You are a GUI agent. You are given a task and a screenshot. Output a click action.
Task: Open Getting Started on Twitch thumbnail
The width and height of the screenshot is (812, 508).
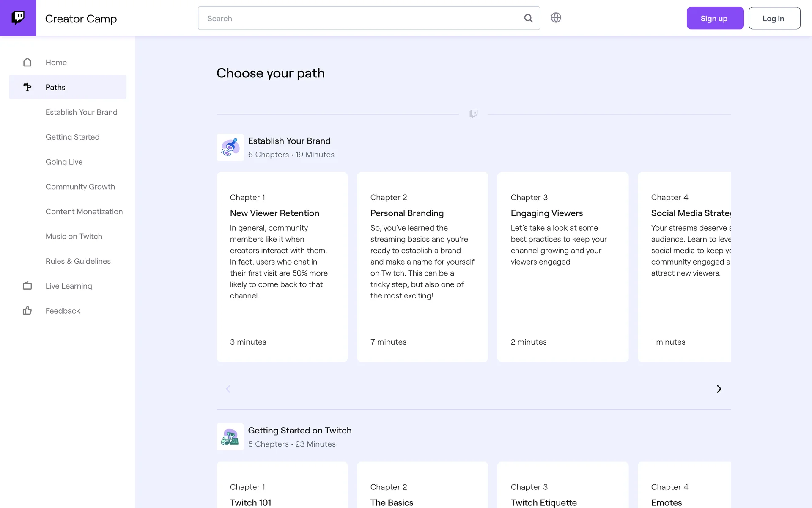[230, 437]
